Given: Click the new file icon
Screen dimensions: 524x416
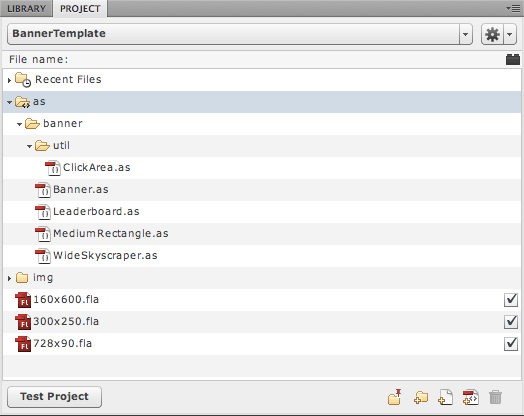Looking at the screenshot, I should [445, 397].
